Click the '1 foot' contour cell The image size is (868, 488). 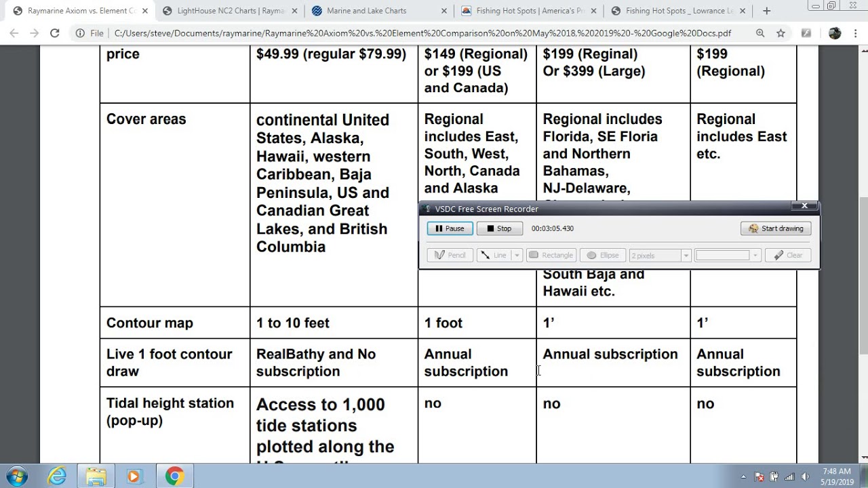[x=443, y=323]
